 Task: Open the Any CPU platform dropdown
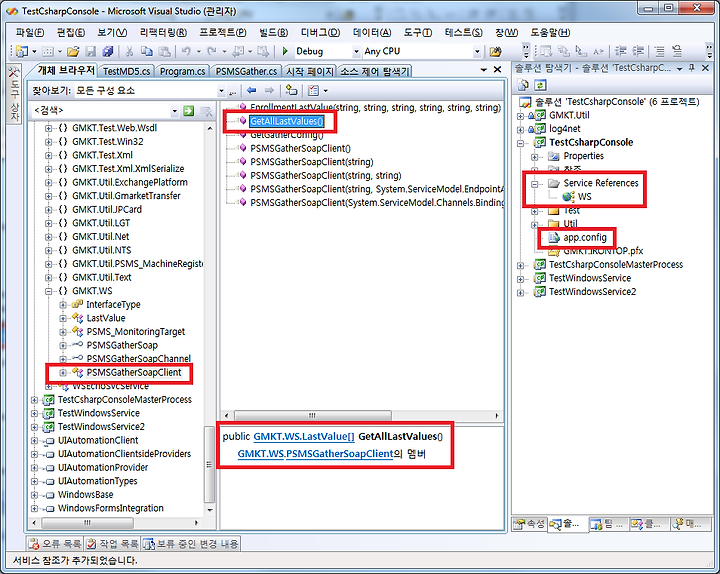pos(477,51)
